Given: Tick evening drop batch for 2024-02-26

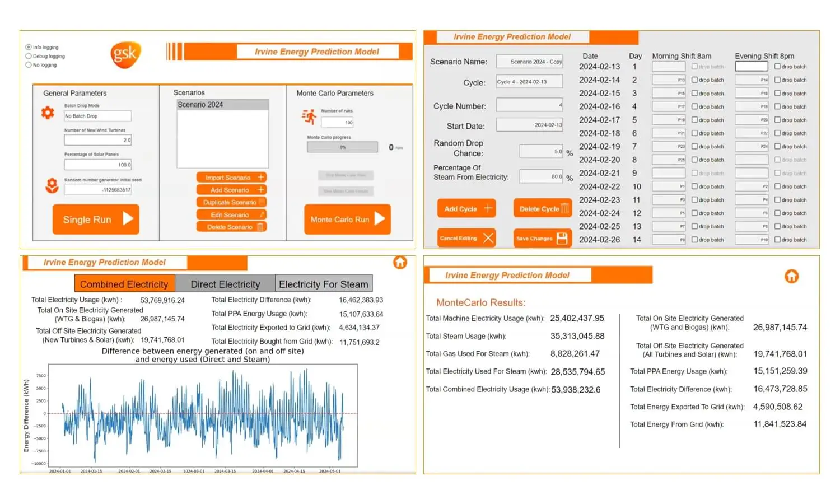Looking at the screenshot, I should click(777, 240).
